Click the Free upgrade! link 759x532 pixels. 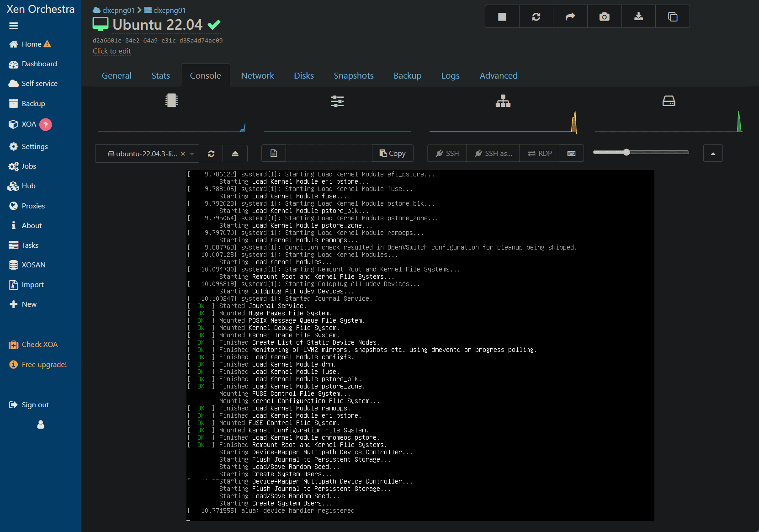pyautogui.click(x=44, y=365)
